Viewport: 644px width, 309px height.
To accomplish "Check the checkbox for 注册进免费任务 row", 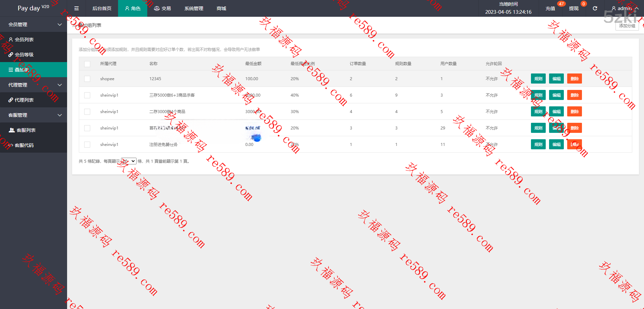I will pos(87,145).
